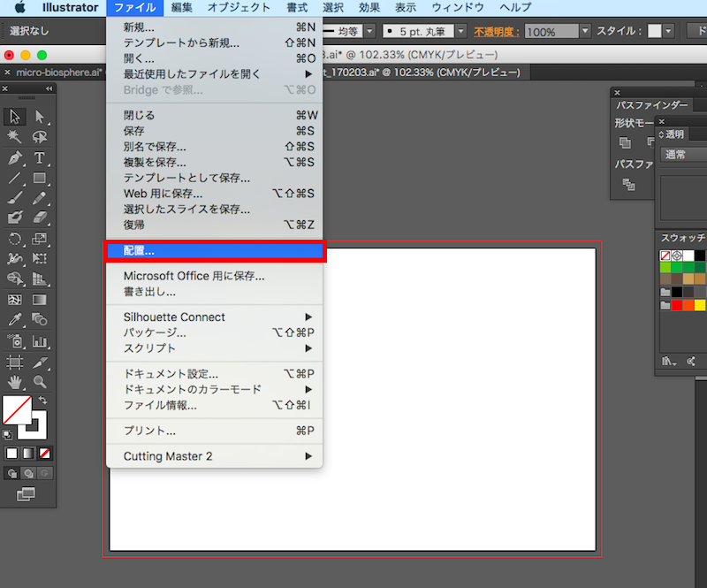707x588 pixels.
Task: Swap fill and stroke colors
Action: click(42, 401)
